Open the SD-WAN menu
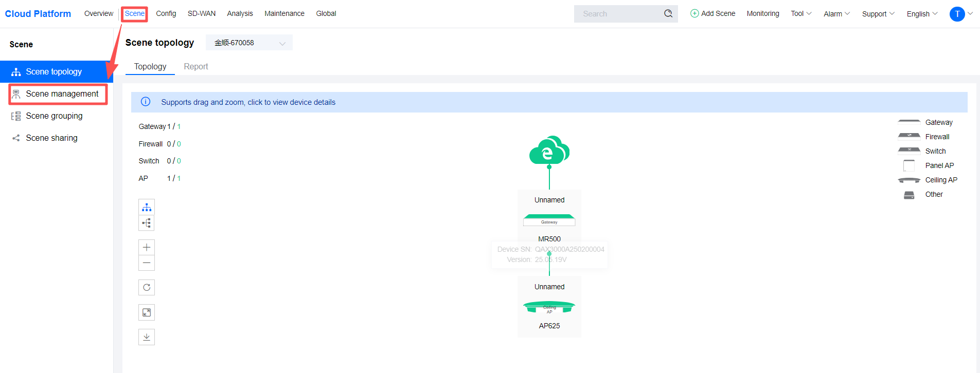The image size is (980, 373). point(201,13)
